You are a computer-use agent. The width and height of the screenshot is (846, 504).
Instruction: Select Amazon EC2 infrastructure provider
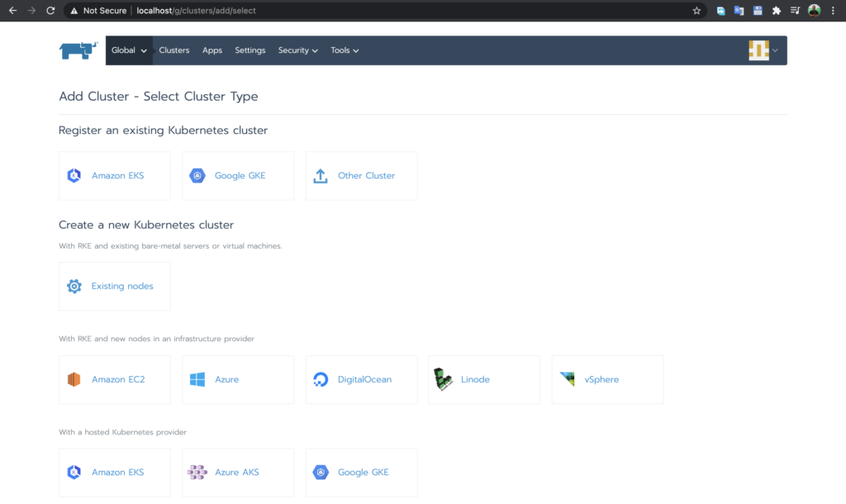(x=114, y=379)
